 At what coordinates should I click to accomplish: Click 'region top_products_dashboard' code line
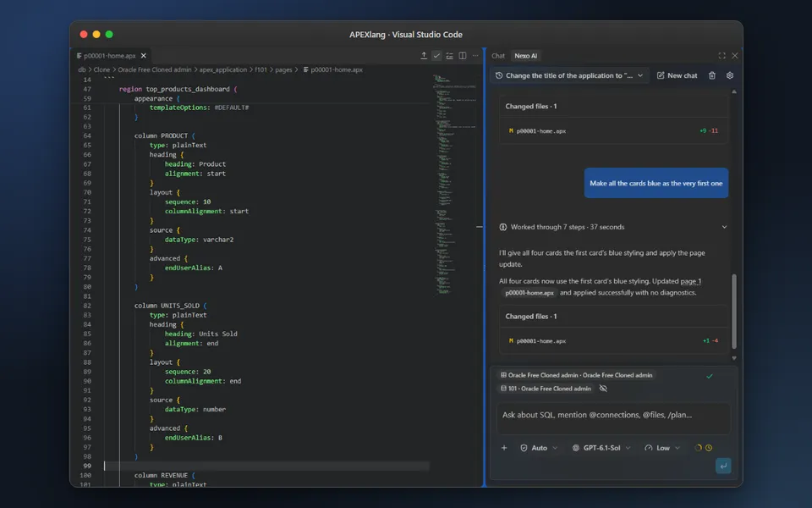pyautogui.click(x=178, y=89)
